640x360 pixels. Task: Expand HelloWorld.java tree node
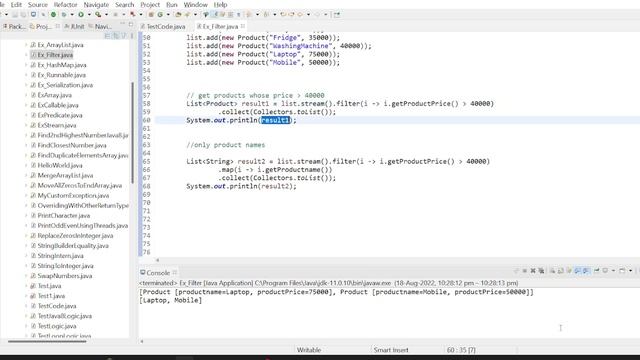point(26,165)
